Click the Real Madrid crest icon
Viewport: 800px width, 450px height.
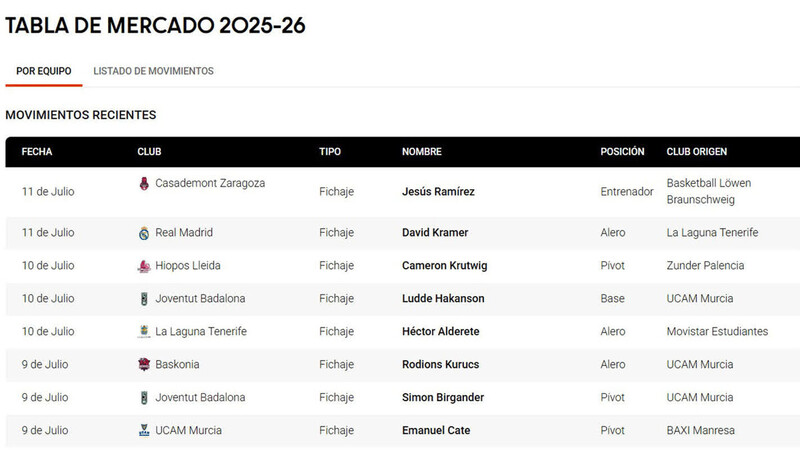click(x=144, y=233)
